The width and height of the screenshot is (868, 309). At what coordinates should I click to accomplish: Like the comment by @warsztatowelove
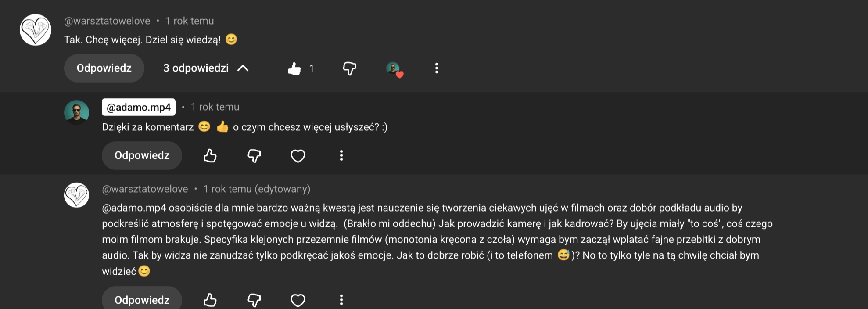tap(294, 68)
